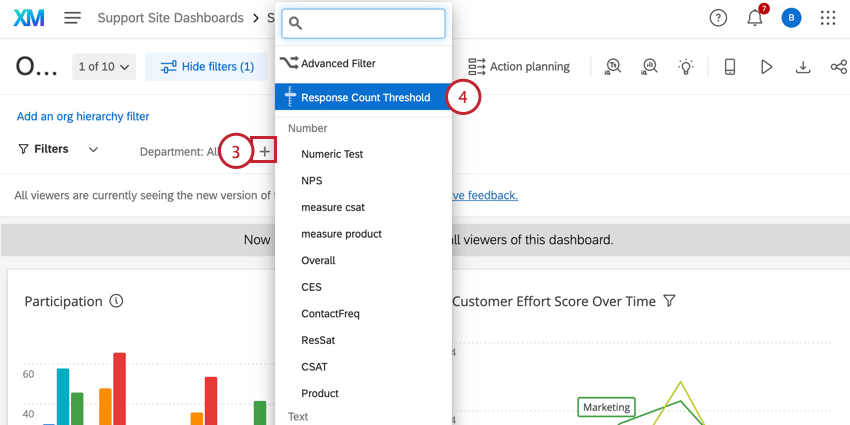Open the hamburger navigation menu
This screenshot has height=425, width=850.
(x=72, y=18)
